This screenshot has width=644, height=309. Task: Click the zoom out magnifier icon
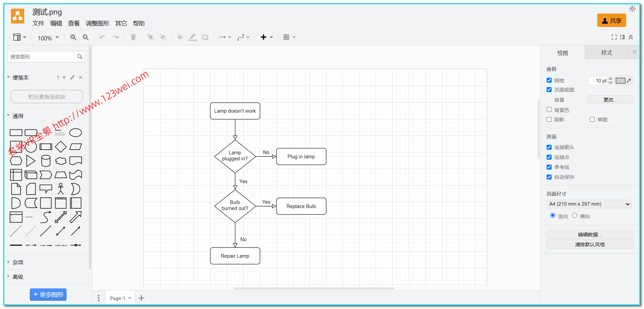tap(85, 37)
